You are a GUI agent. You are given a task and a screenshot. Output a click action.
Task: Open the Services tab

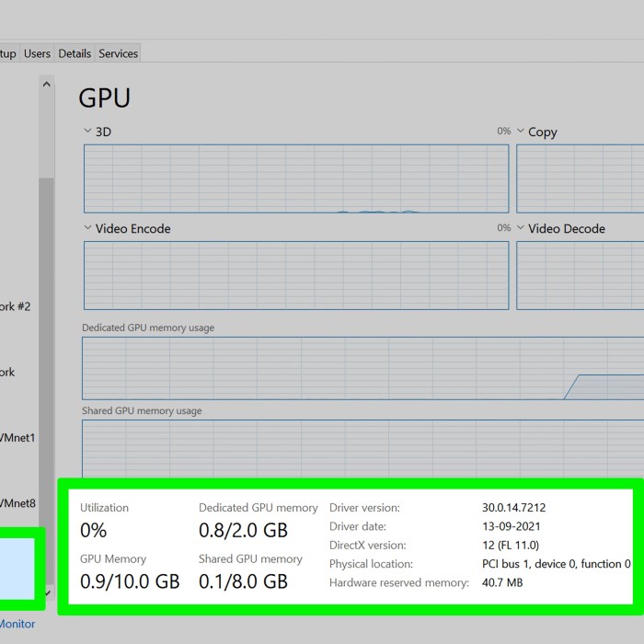click(119, 53)
